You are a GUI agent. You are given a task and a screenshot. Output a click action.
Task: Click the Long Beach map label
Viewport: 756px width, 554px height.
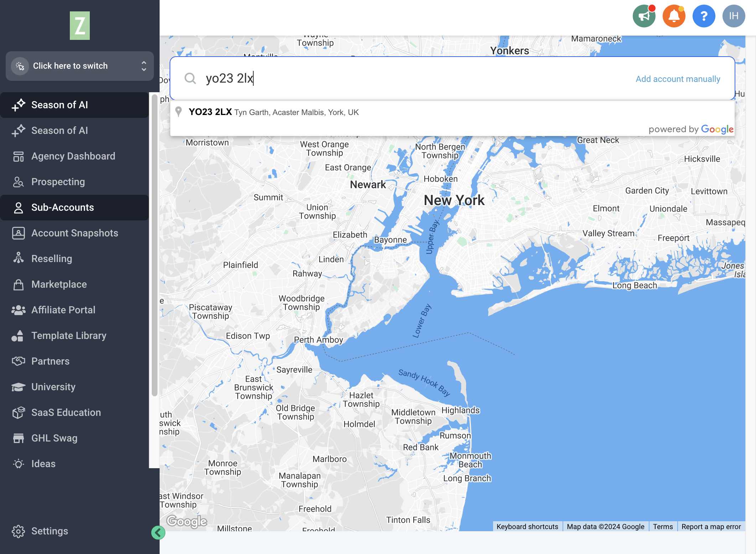pos(635,286)
